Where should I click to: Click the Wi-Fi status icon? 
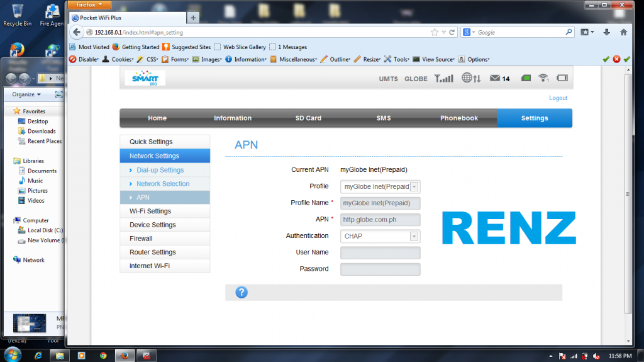543,77
